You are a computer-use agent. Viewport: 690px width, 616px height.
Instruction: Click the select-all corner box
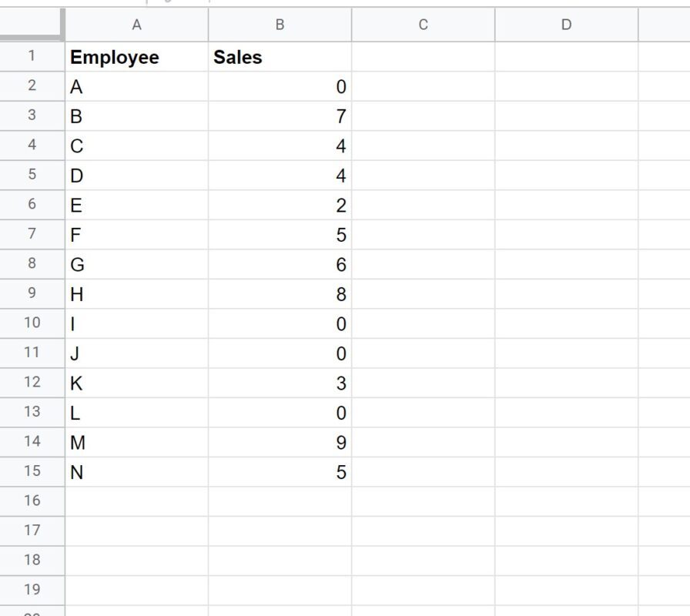pyautogui.click(x=32, y=24)
